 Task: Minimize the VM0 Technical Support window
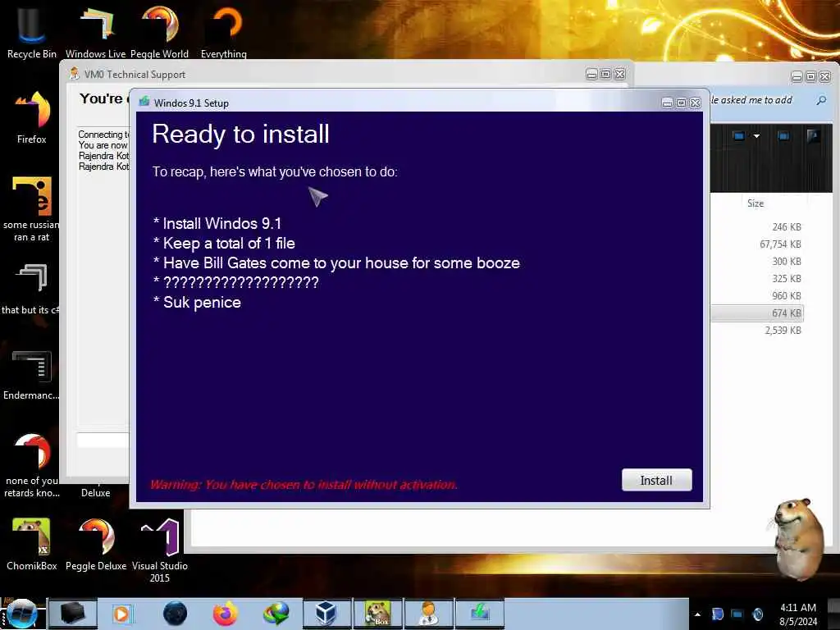click(591, 75)
